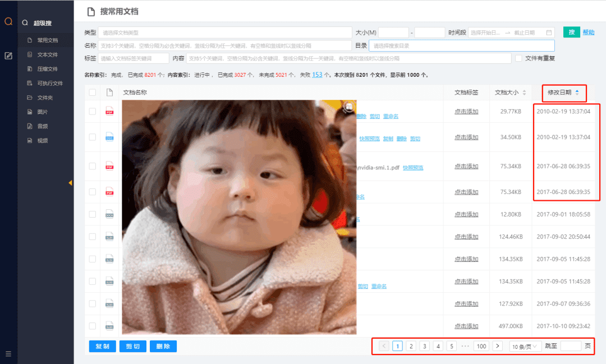The image size is (606, 364).
Task: Open the 帮助 help link
Action: click(x=588, y=33)
